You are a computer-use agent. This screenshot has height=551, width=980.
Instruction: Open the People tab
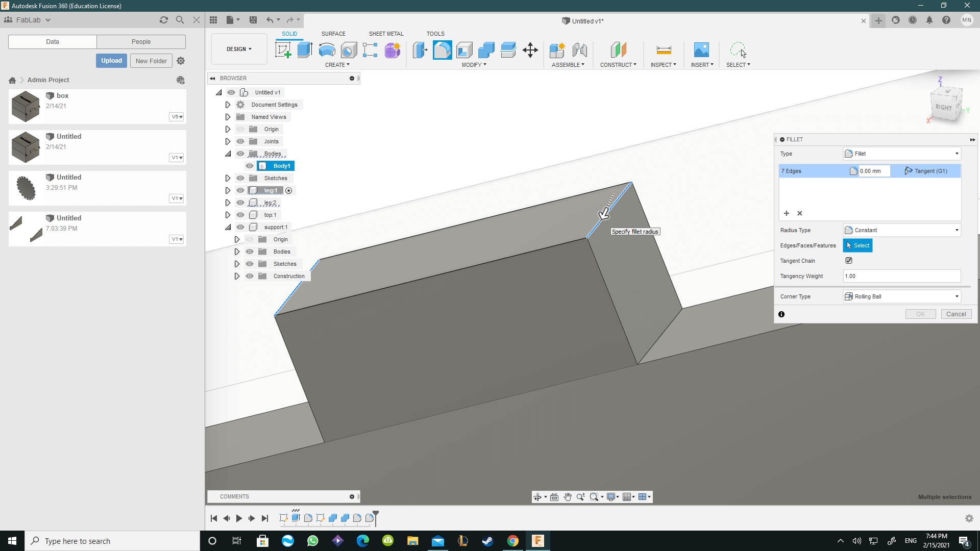(141, 42)
